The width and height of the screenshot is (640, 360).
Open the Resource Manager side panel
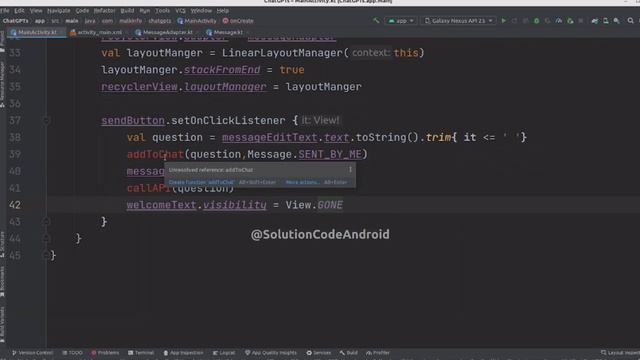[2, 84]
